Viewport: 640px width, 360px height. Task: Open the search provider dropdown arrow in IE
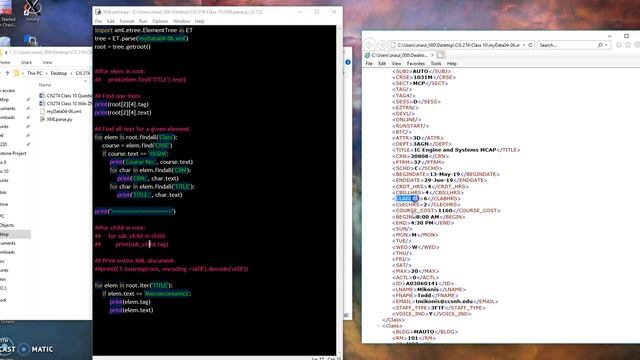point(606,45)
